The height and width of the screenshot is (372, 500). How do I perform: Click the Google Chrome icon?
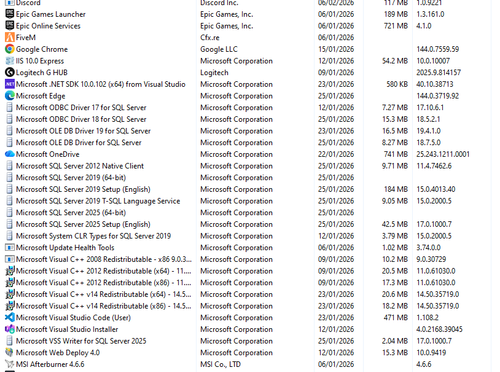pyautogui.click(x=10, y=49)
